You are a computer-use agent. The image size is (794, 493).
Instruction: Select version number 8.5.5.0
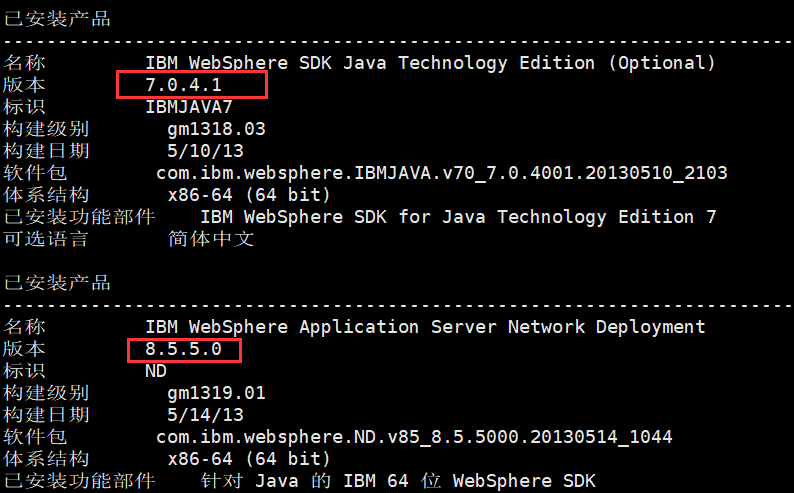point(183,349)
